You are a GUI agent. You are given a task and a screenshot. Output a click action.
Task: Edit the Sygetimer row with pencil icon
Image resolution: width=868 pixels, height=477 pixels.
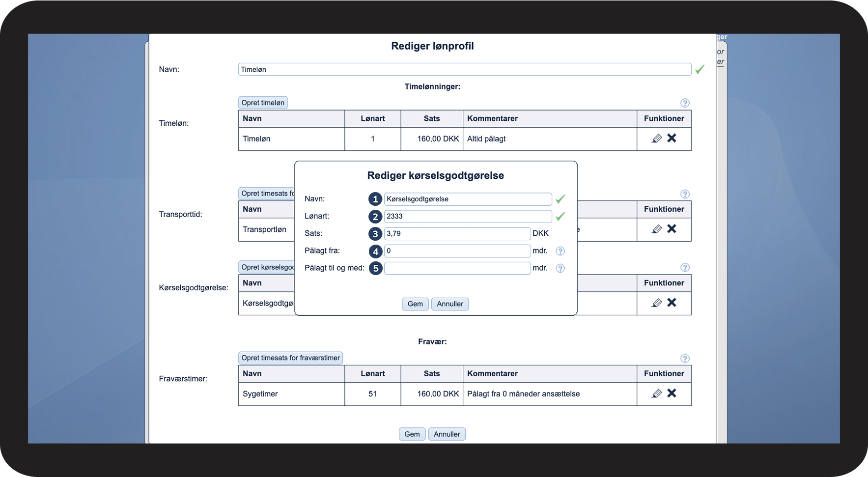[x=657, y=393]
